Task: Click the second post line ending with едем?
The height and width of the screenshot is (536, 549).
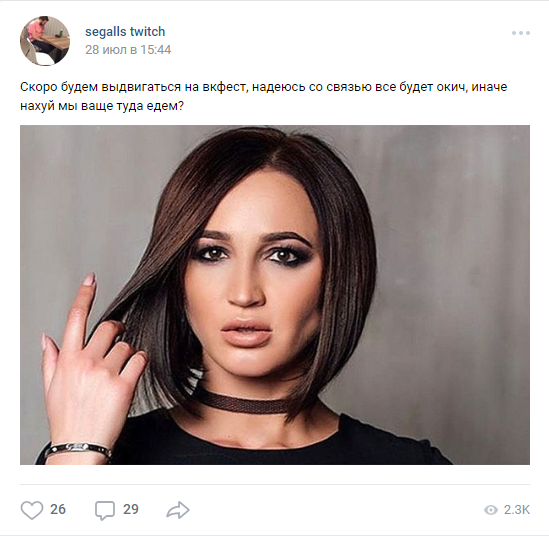Action: 102,106
